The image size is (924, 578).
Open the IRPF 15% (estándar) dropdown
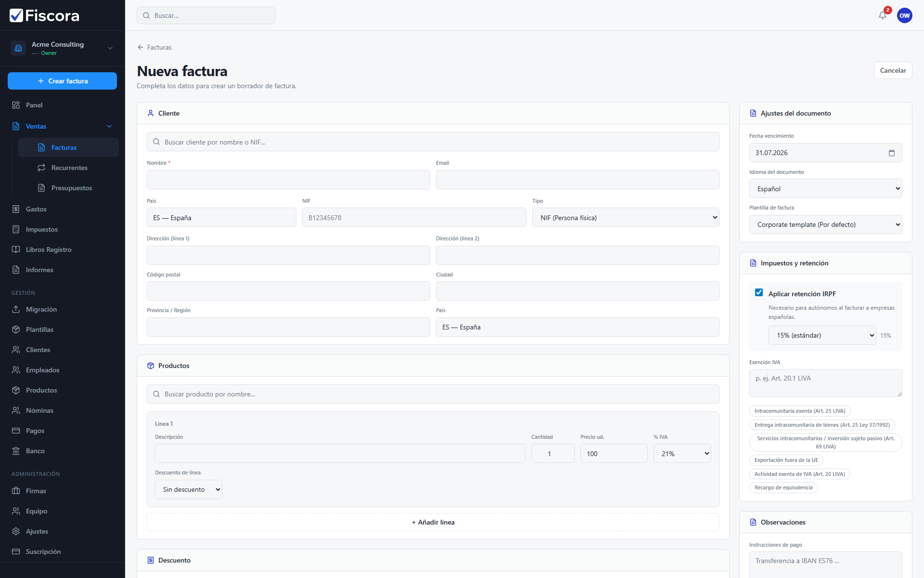pyautogui.click(x=822, y=335)
